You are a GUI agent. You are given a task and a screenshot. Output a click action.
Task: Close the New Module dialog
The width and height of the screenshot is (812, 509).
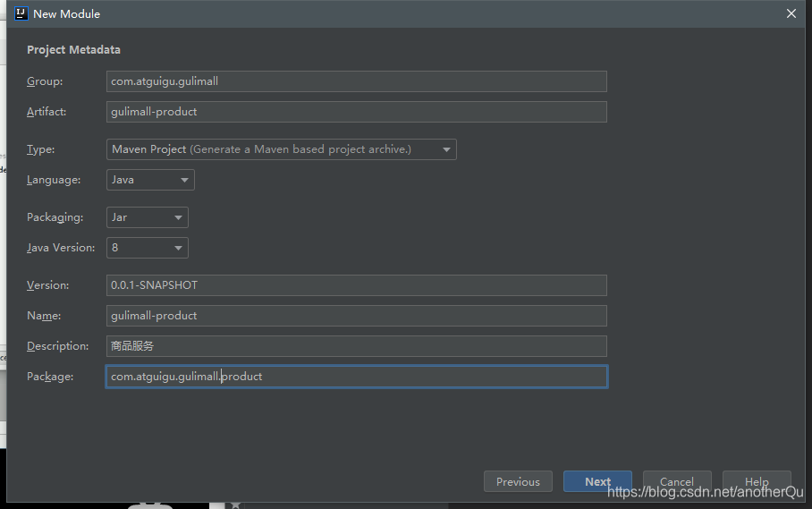coord(791,13)
